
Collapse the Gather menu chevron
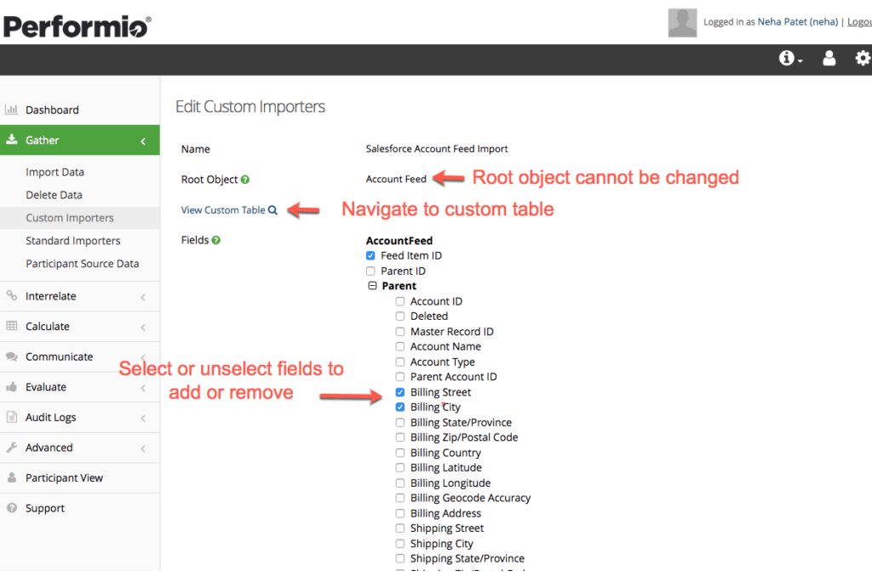pos(143,141)
